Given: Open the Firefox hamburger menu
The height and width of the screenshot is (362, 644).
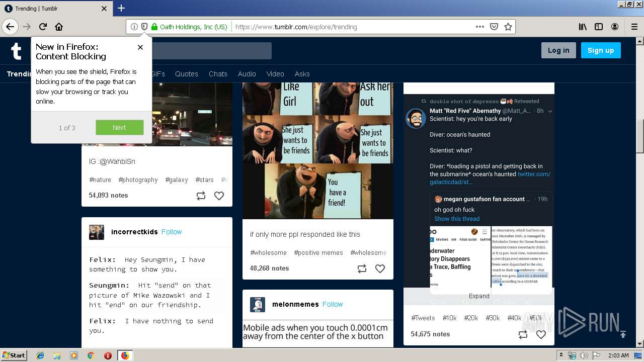Looking at the screenshot, I should [634, 27].
